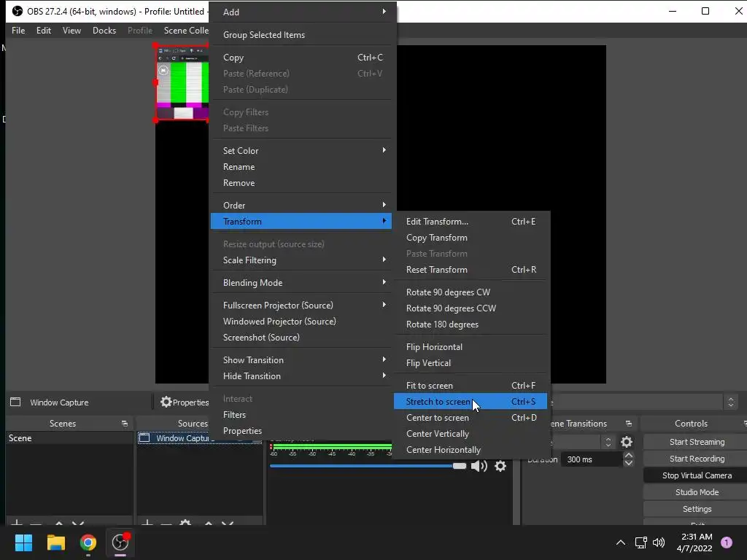Expand the Scale Filtering submenu
Screen dimensions: 747x560
tap(303, 260)
